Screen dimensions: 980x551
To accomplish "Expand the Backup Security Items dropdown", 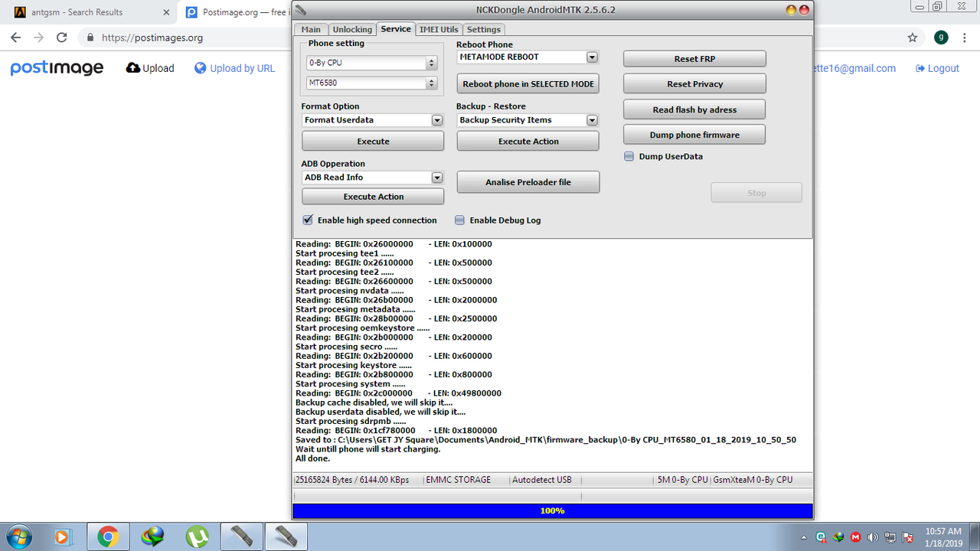I will click(592, 120).
